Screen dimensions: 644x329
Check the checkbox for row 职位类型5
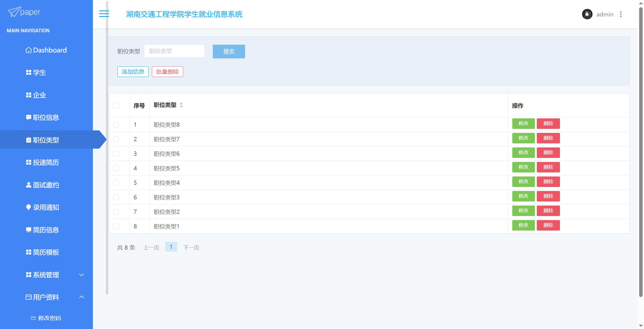click(116, 168)
